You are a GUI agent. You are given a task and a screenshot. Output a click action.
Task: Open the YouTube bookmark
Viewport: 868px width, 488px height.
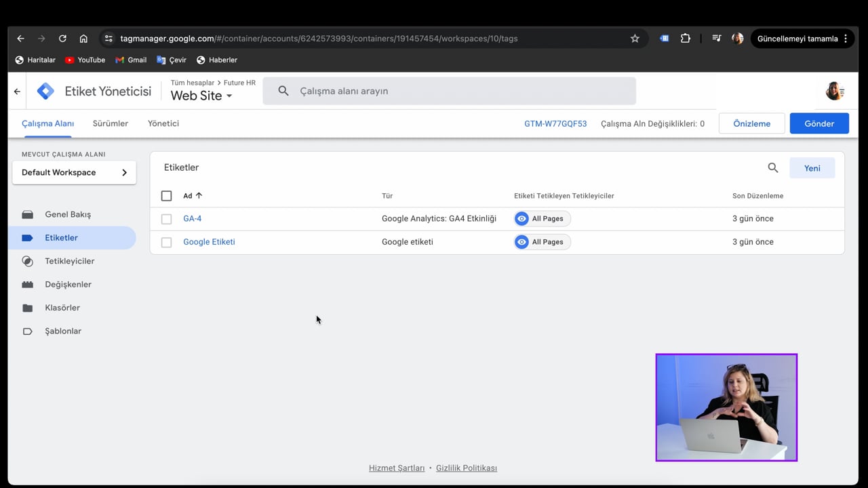coord(85,60)
